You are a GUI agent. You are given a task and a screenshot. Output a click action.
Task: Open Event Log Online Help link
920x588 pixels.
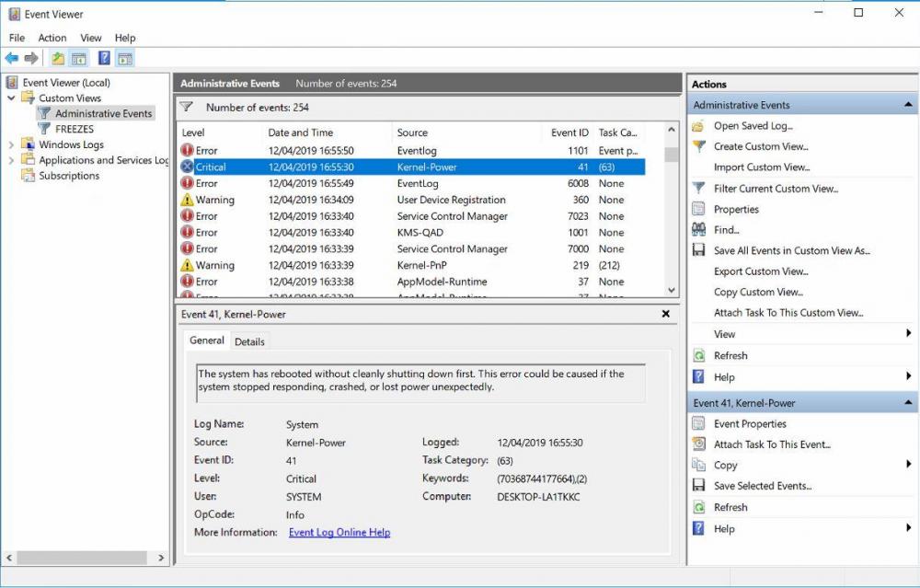(x=339, y=532)
